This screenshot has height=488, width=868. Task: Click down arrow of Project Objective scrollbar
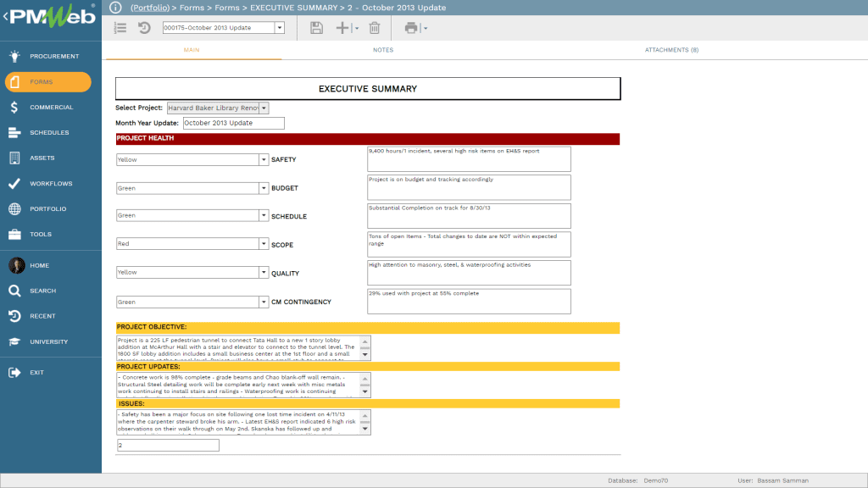(364, 355)
